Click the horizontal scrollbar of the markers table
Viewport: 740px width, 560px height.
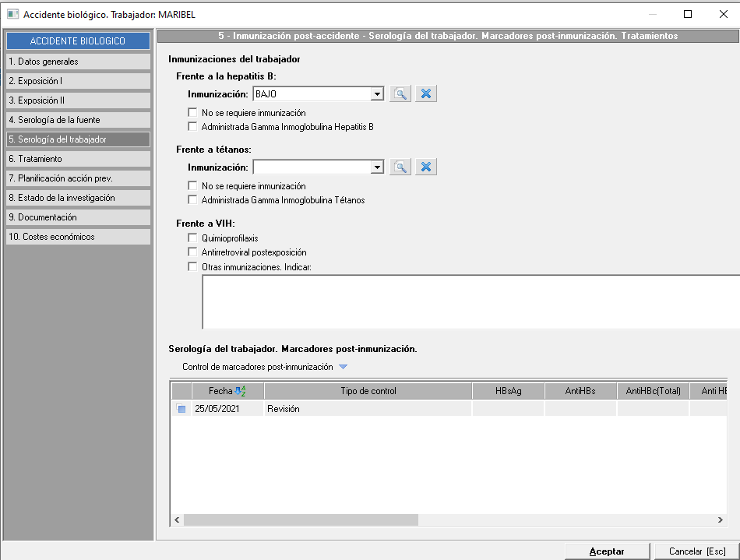point(301,520)
